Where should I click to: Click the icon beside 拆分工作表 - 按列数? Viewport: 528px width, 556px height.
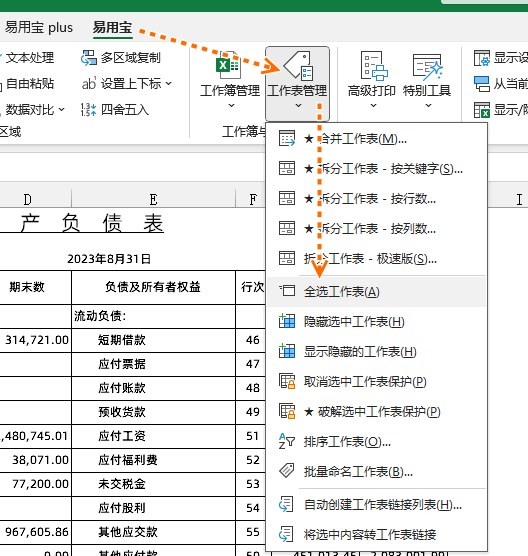pos(287,229)
